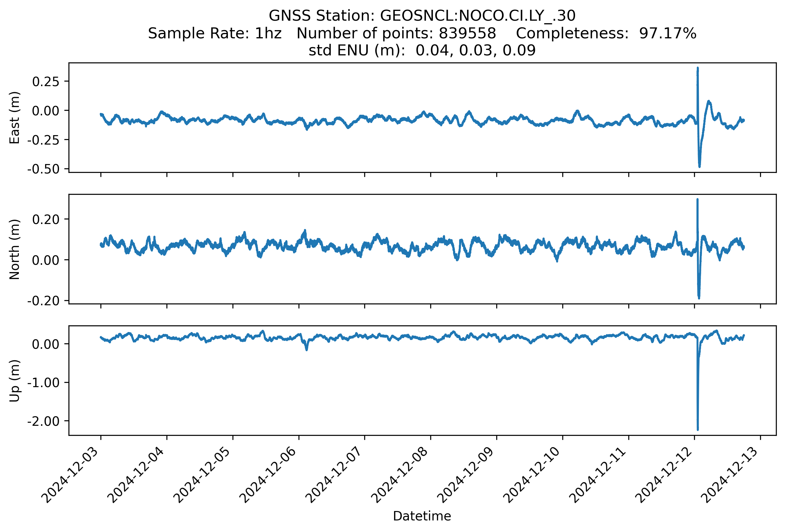This screenshot has width=785, height=532.
Task: Click the GNSS Station title text
Action: point(422,16)
